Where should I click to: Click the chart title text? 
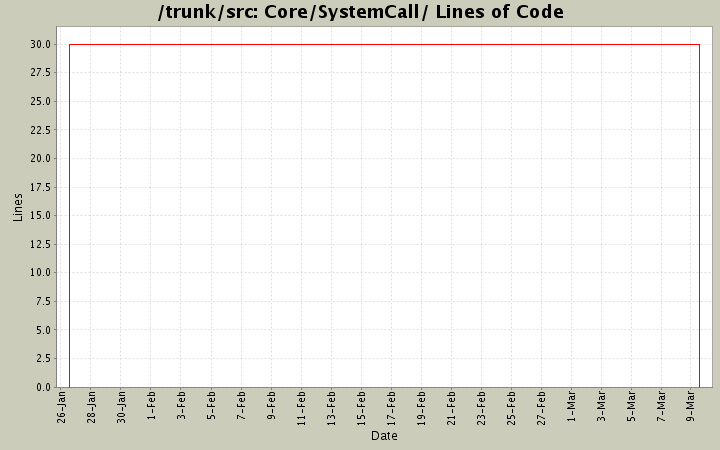pyautogui.click(x=360, y=13)
